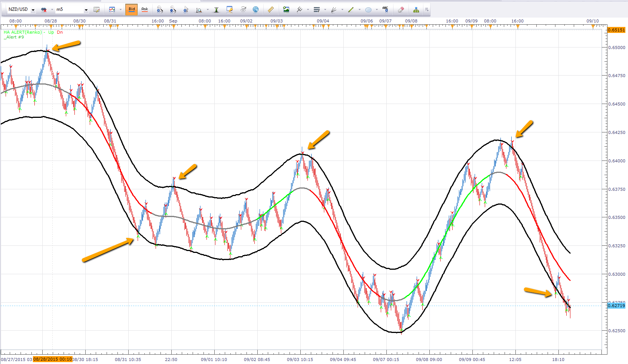Image resolution: width=628 pixels, height=364 pixels.
Task: Click the unlink chart icon
Action: click(44, 10)
